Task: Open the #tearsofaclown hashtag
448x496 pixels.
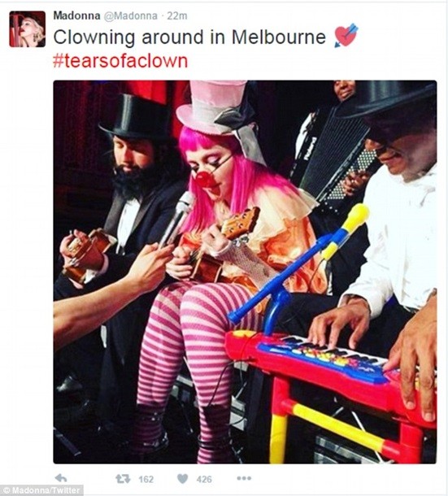Action: [x=120, y=61]
